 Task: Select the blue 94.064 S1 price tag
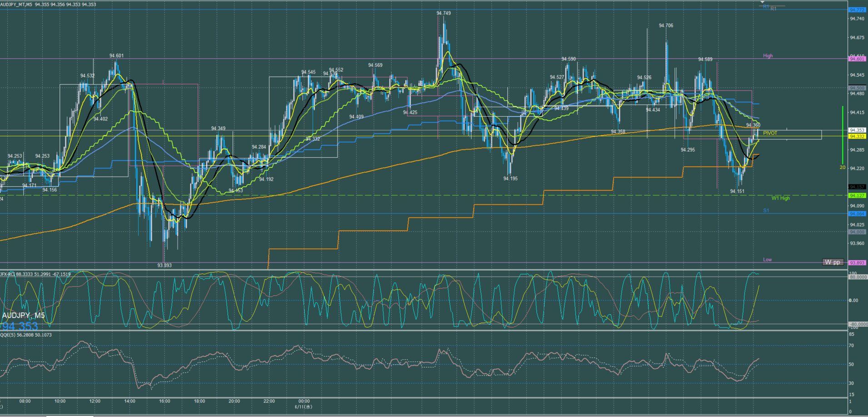click(857, 213)
